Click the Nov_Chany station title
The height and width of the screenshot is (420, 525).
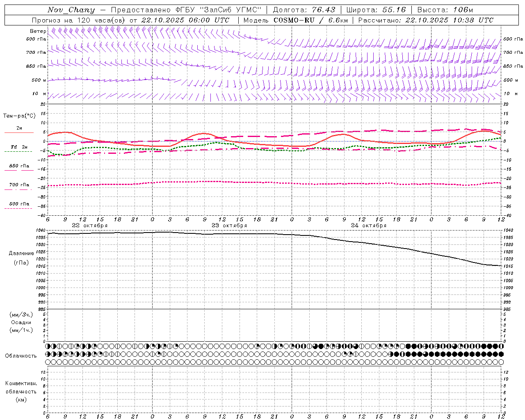tap(71, 10)
